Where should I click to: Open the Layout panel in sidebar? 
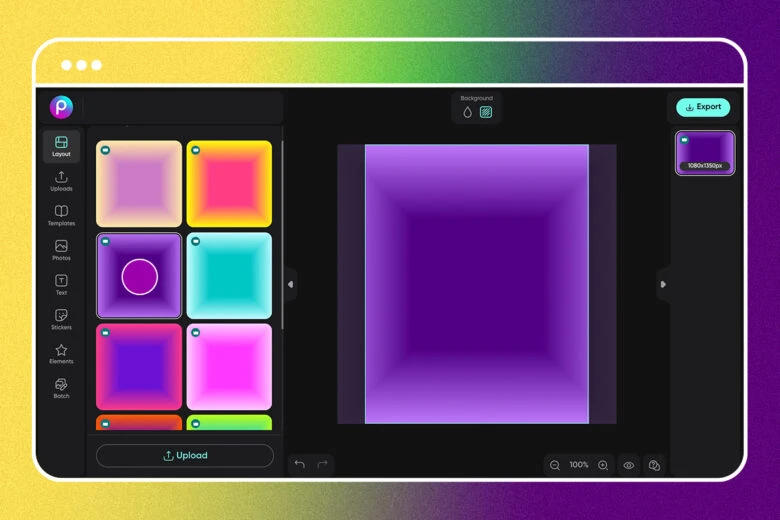click(x=61, y=146)
